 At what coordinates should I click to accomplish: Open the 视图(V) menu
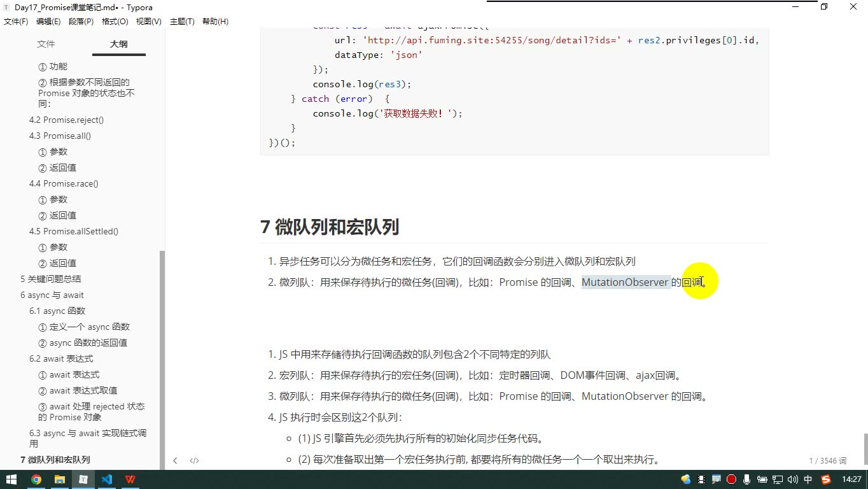pos(149,22)
